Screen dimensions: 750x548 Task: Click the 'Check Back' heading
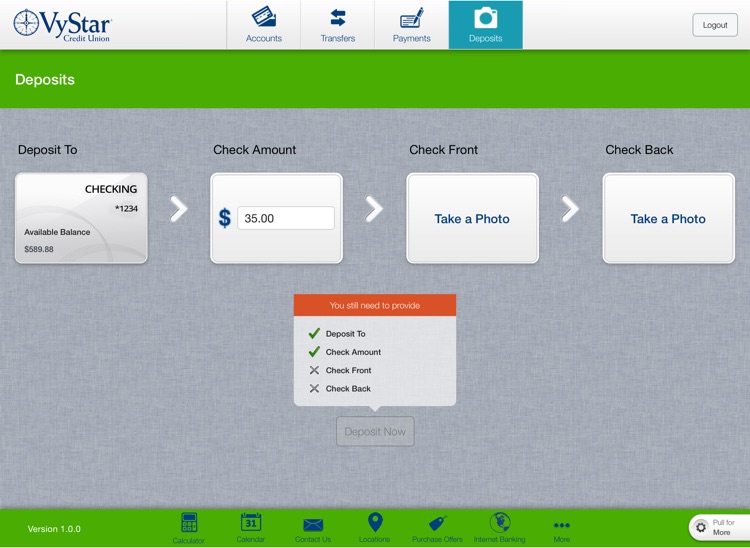(639, 150)
